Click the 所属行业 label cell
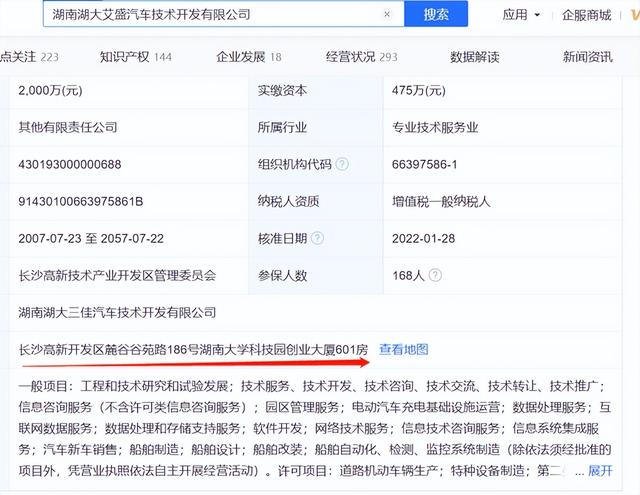This screenshot has width=640, height=495. click(x=316, y=127)
